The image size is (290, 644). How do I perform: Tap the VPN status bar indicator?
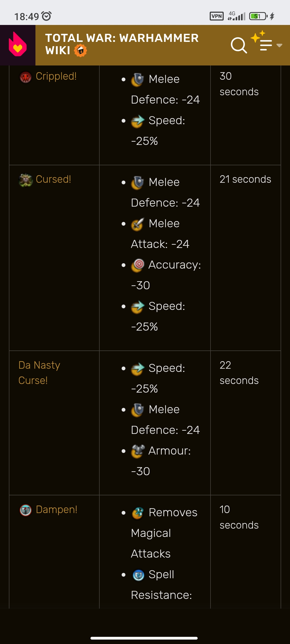216,16
